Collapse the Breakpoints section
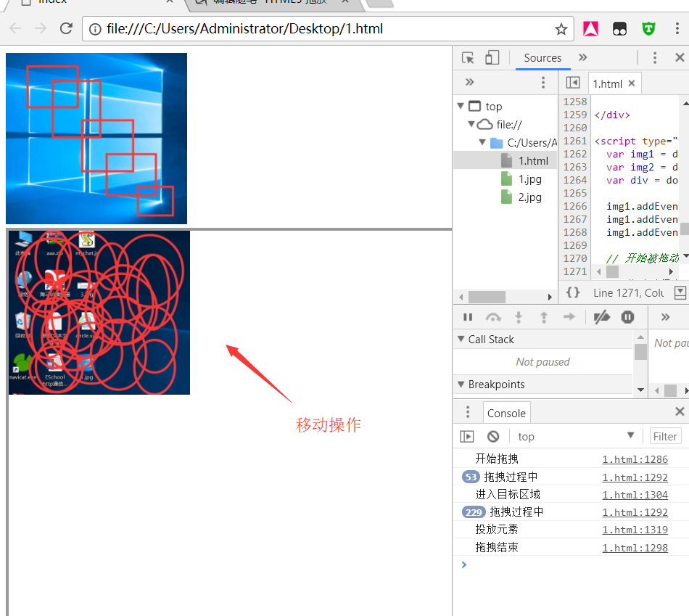The width and height of the screenshot is (689, 616). point(461,384)
